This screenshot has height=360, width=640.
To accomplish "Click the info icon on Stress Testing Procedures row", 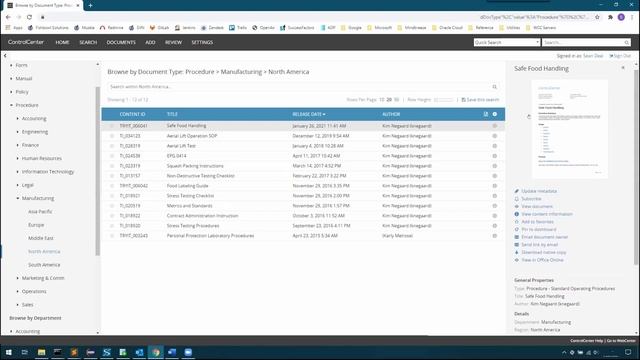I will [x=494, y=226].
